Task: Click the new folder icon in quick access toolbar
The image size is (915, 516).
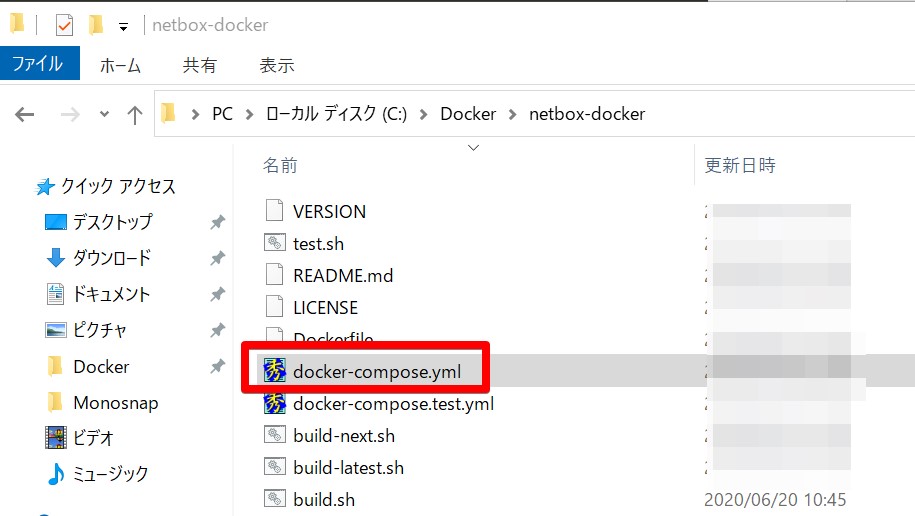Action: [96, 25]
